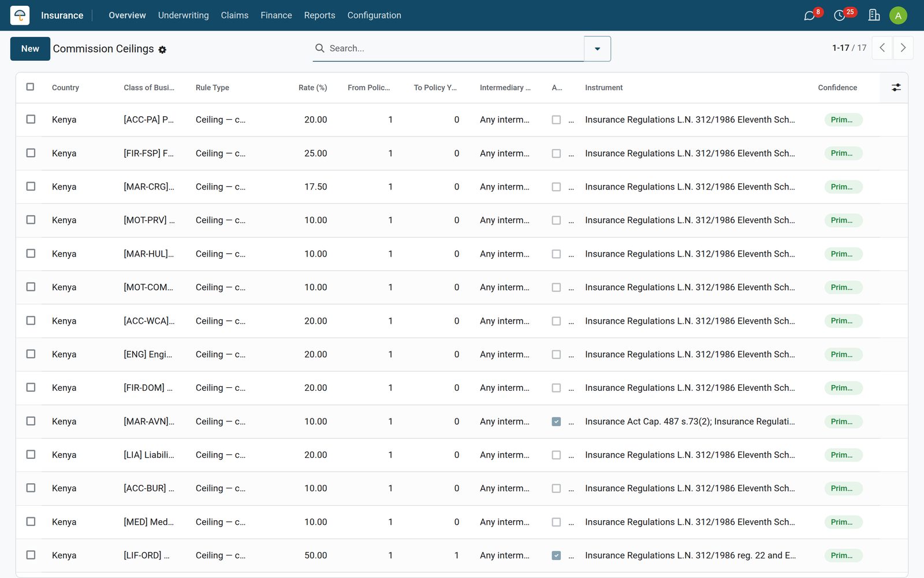Toggle the checked Active box in the [MAR-AVN] row
924x578 pixels.
tap(556, 421)
